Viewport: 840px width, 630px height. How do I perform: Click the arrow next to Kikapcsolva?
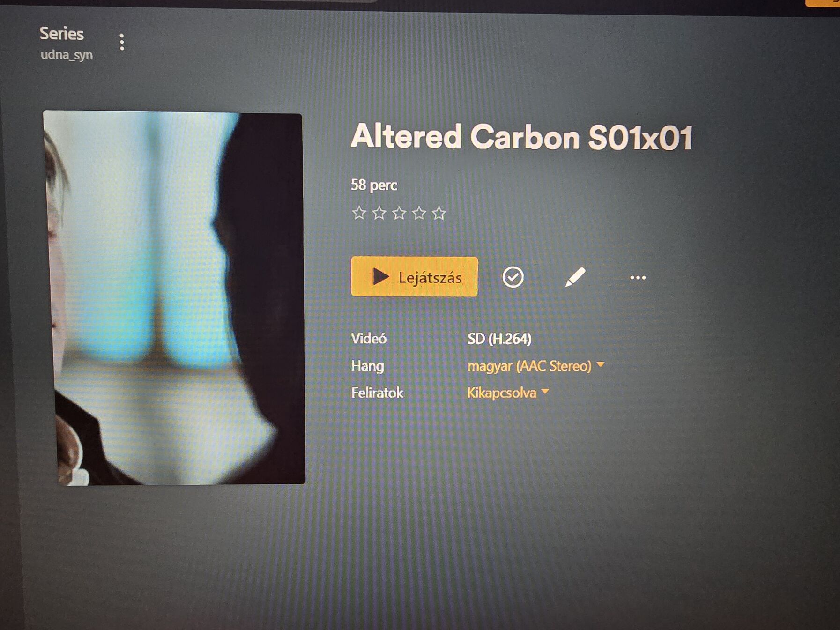(545, 391)
